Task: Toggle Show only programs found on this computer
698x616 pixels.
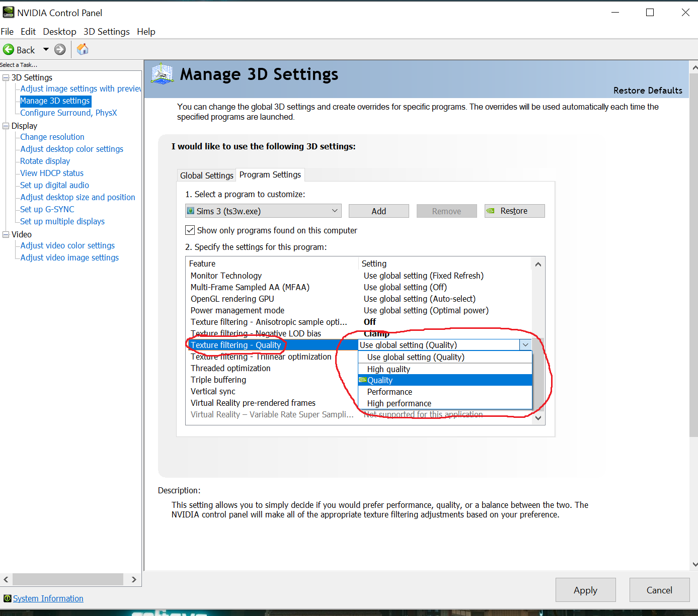Action: pyautogui.click(x=190, y=230)
